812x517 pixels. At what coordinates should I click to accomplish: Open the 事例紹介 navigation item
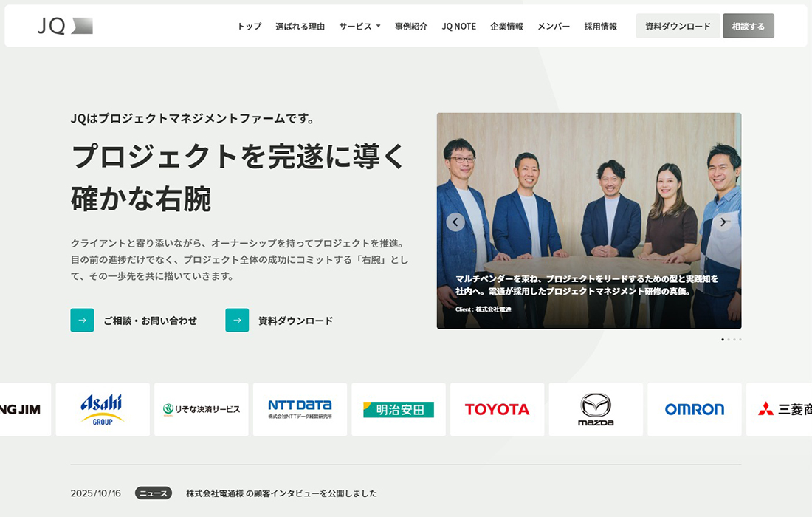coord(410,25)
